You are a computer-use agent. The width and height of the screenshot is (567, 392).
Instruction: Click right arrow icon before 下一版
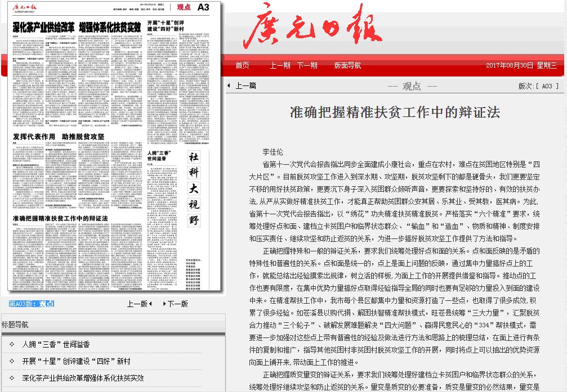[x=164, y=304]
